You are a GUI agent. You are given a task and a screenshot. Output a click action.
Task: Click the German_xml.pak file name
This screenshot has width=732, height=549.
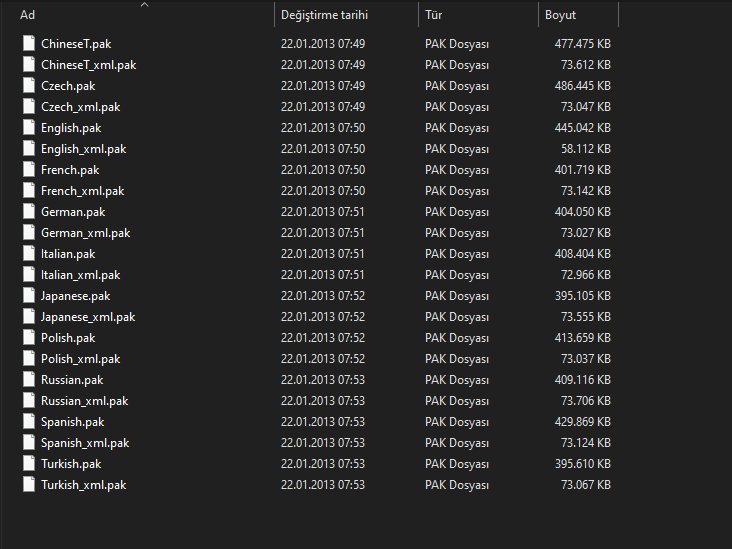(x=85, y=233)
